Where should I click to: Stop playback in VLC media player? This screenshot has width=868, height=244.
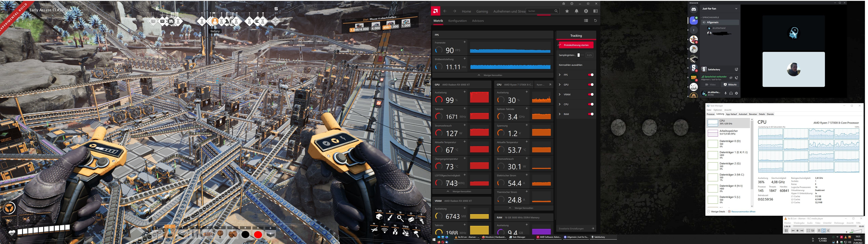point(798,231)
